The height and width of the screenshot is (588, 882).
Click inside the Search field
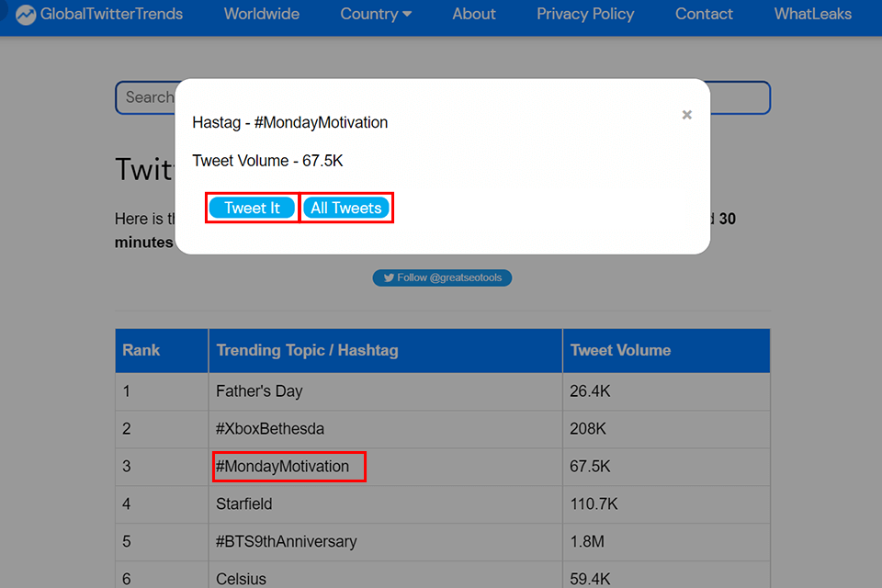coord(442,97)
